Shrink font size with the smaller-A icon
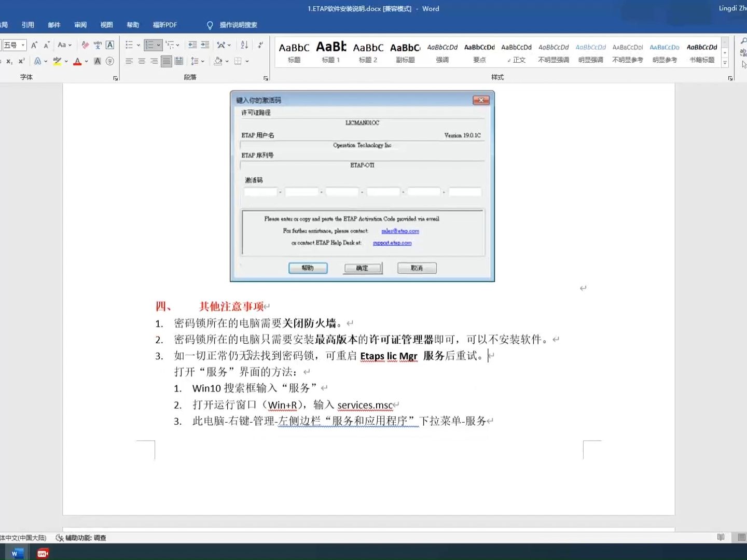747x560 pixels. pyautogui.click(x=46, y=45)
